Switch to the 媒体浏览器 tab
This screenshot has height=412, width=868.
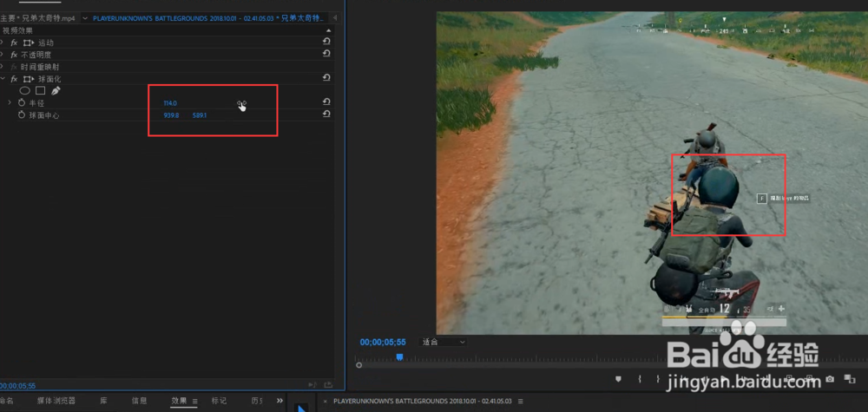coord(56,401)
